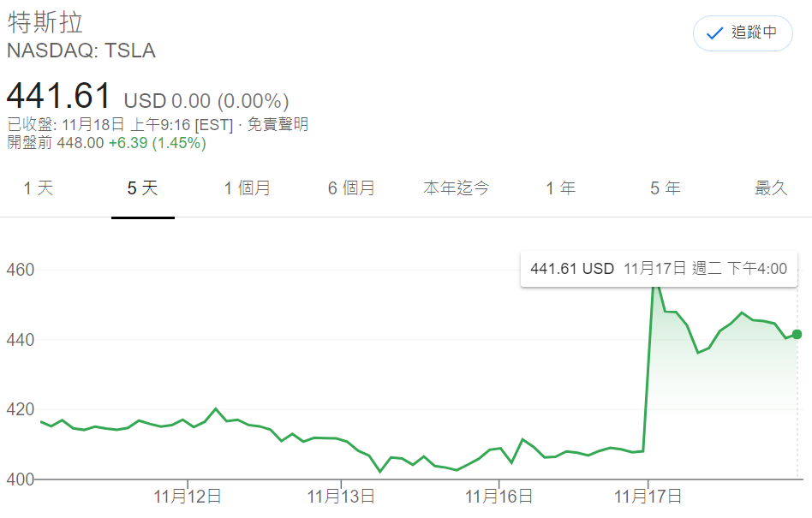Select the 5 天 tab

click(142, 188)
